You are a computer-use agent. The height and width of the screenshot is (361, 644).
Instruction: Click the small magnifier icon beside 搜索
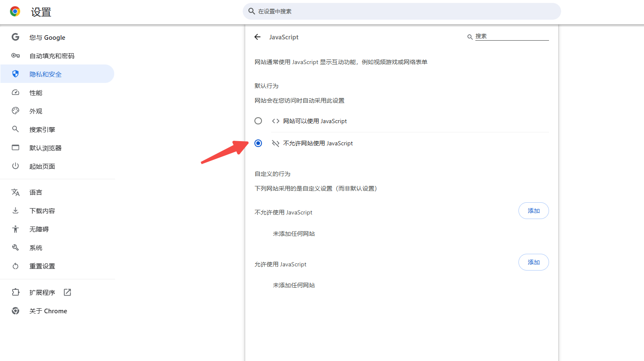[470, 37]
